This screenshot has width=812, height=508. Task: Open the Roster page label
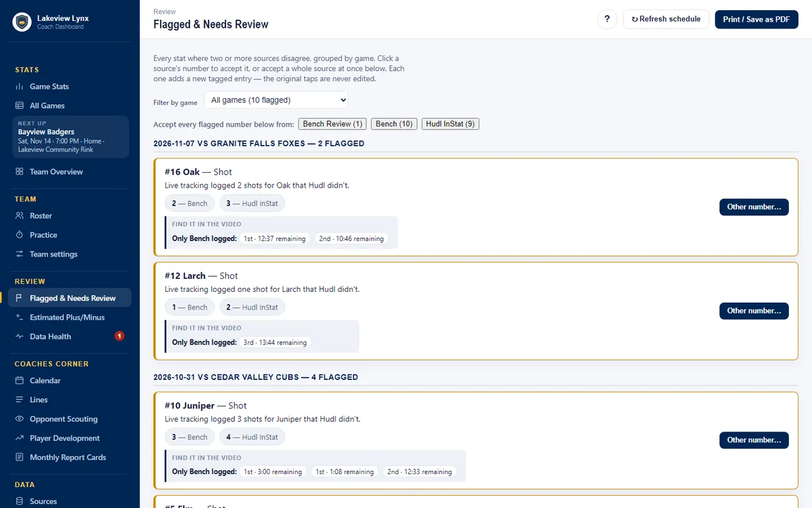41,216
